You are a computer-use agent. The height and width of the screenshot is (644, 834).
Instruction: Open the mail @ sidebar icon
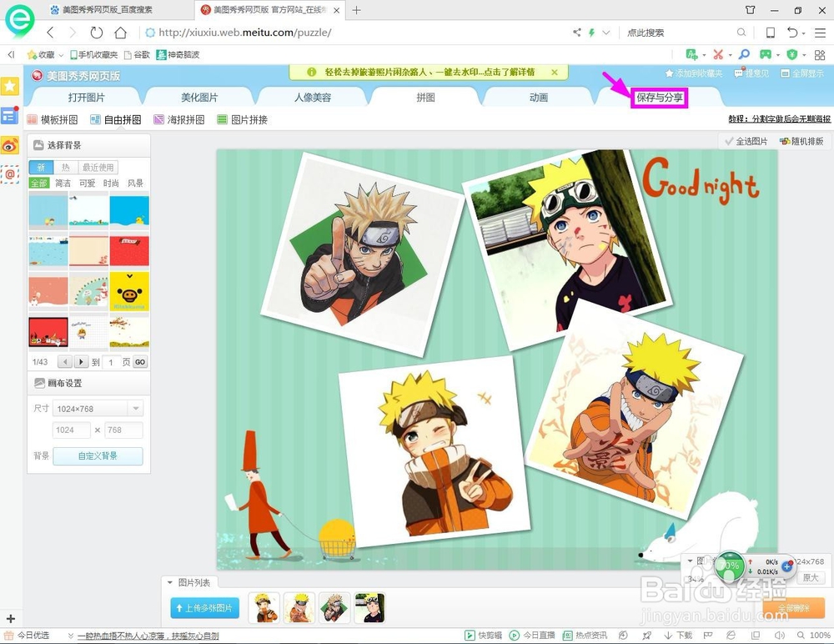10,174
